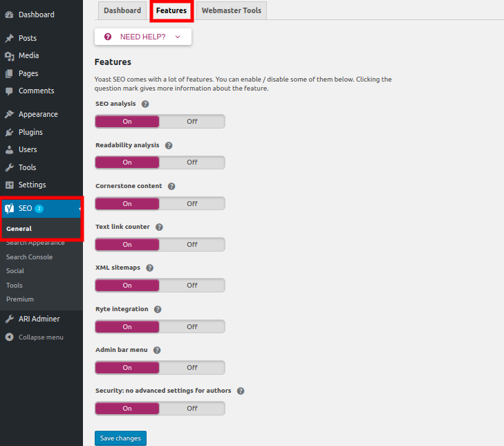The height and width of the screenshot is (446, 504).
Task: Turn off Security no advanced settings
Action: click(x=192, y=409)
